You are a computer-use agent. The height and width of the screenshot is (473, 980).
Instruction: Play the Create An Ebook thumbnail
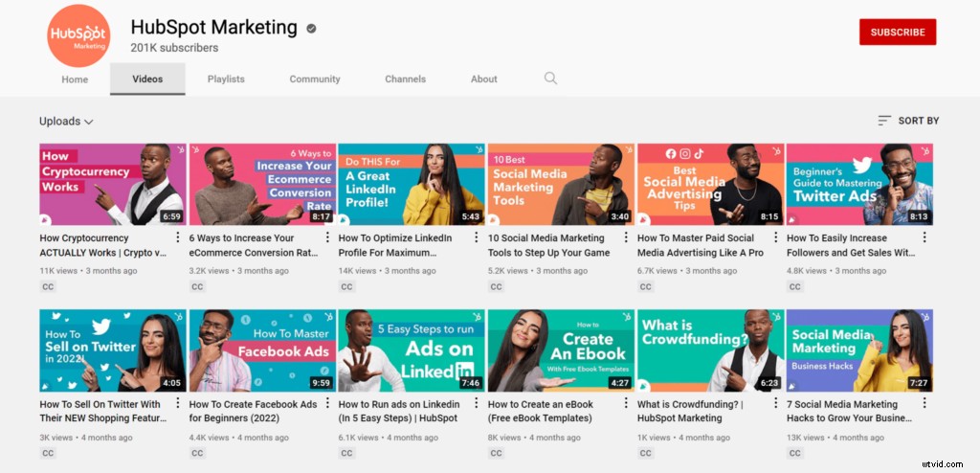(561, 350)
